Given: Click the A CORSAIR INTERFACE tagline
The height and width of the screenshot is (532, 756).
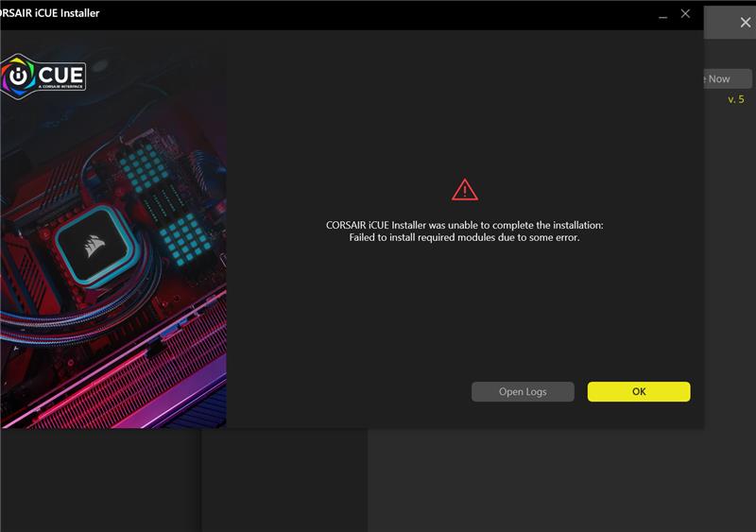Looking at the screenshot, I should click(60, 87).
